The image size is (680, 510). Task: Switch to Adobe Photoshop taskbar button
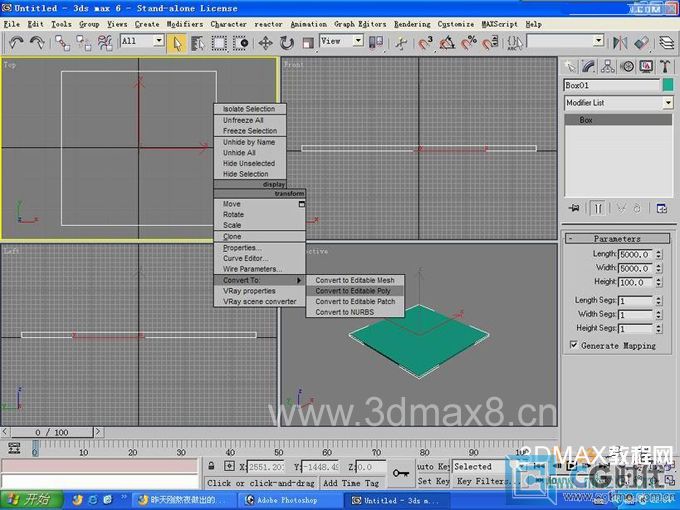coord(287,500)
